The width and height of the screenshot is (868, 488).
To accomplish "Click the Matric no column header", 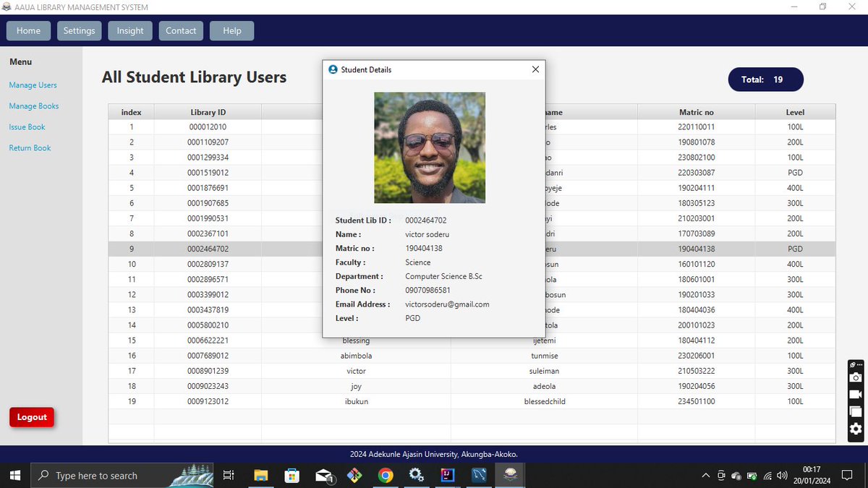I will (697, 112).
